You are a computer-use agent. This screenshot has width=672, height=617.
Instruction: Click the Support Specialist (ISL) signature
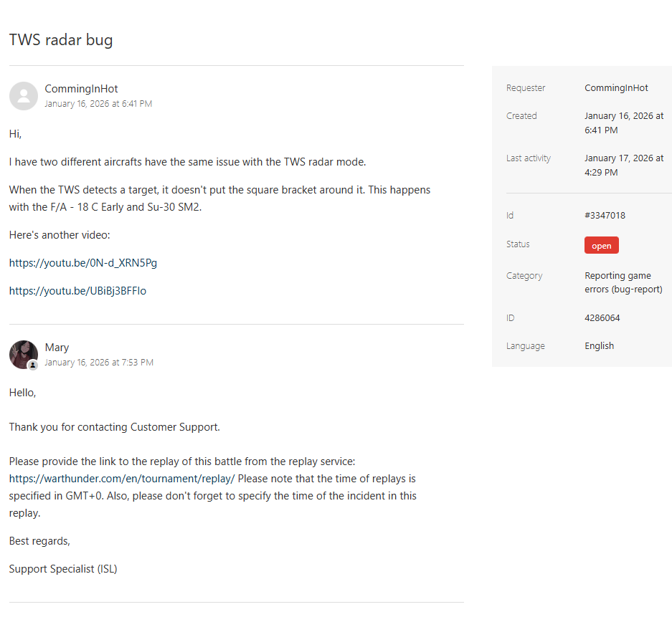point(63,569)
